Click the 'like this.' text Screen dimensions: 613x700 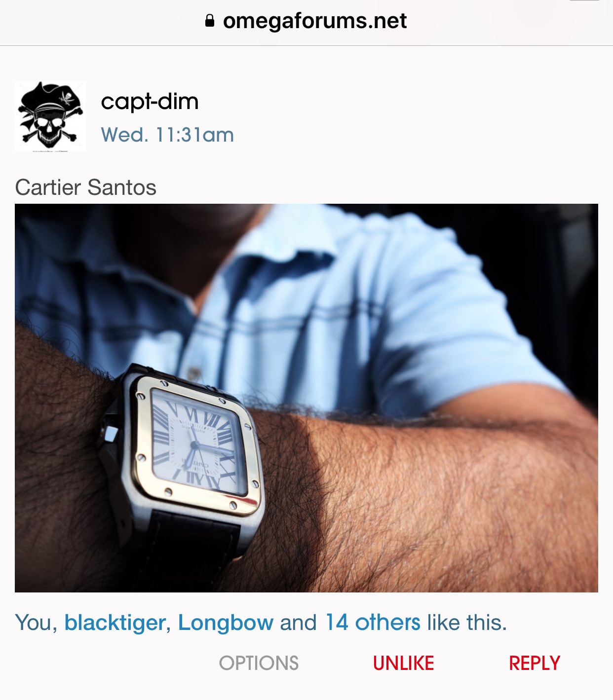(x=467, y=623)
